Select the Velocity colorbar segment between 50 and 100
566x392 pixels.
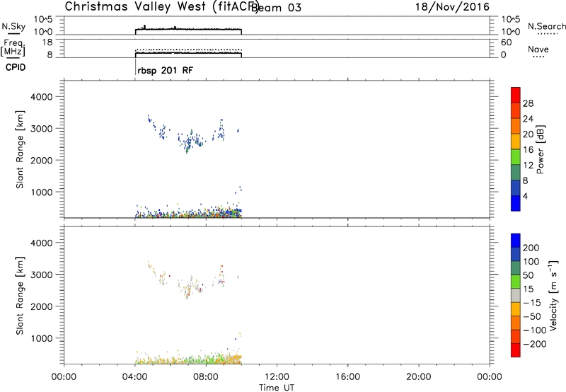(x=516, y=268)
